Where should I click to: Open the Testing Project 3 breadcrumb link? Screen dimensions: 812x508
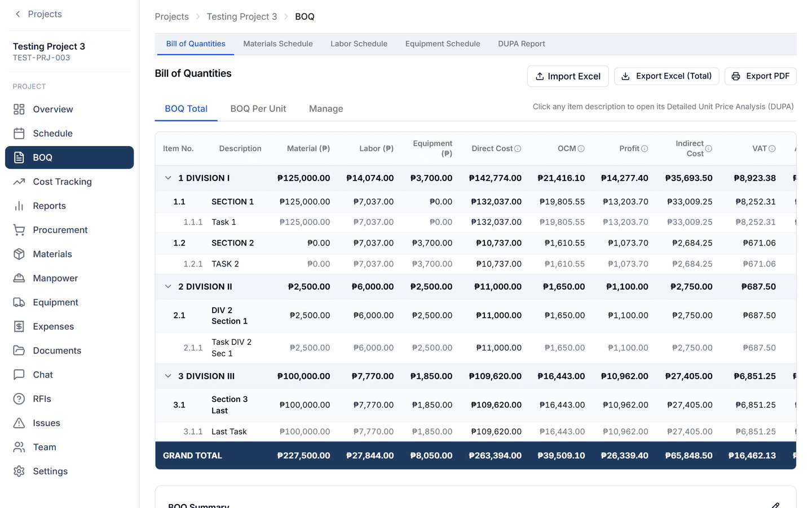coord(242,17)
